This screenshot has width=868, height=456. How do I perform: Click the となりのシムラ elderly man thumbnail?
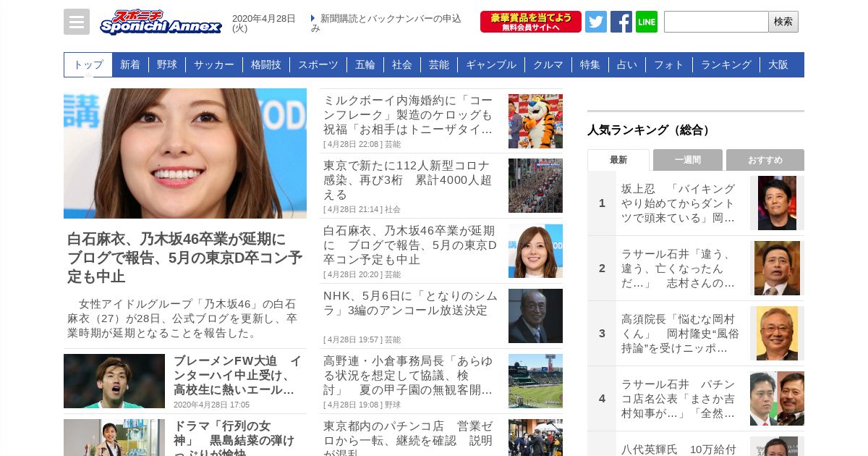click(x=535, y=316)
